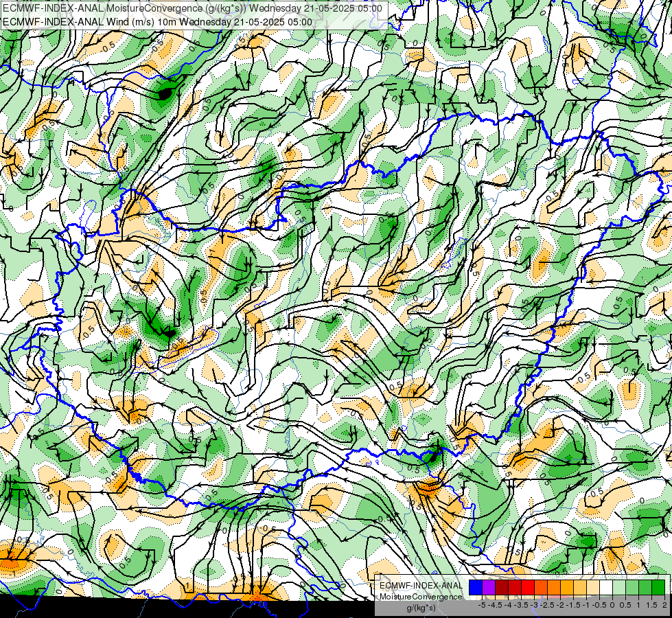Click the '2' tick value on legend scale

click(664, 605)
